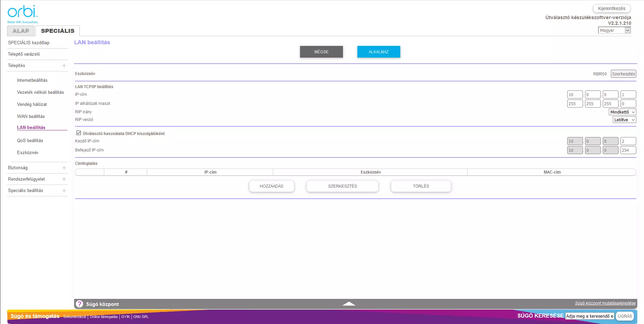Click Szerkesztés next to device name RBR50
Viewport: 644px width, 324px height.
(x=623, y=74)
